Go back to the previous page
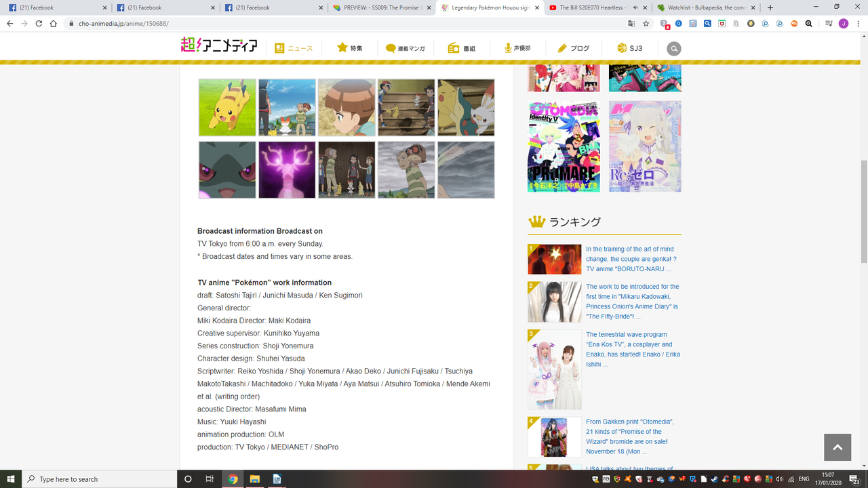Viewport: 868px width, 488px height. pyautogui.click(x=9, y=23)
